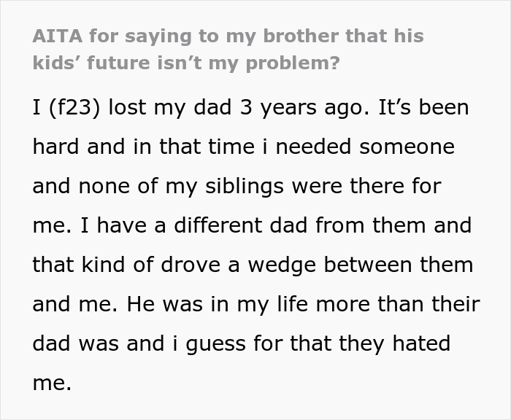Click the word "siblings" in the post
Image resolution: width=511 pixels, height=420 pixels.
point(241,185)
